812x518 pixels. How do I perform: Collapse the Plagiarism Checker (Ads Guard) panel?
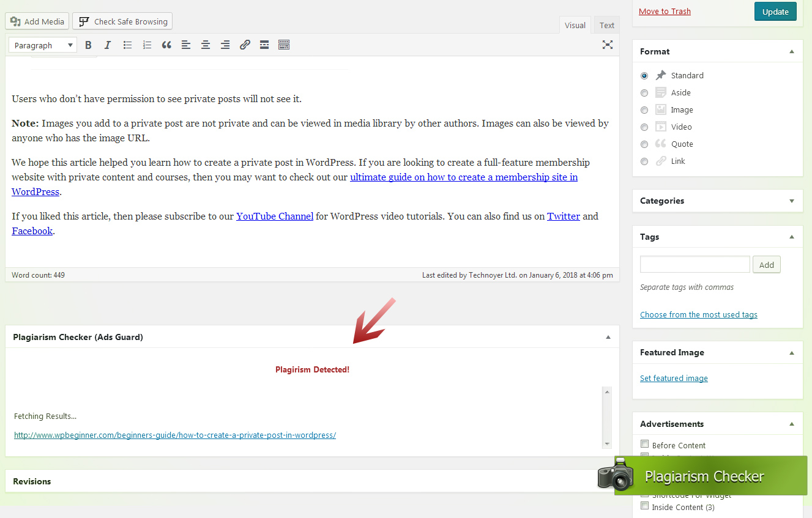pyautogui.click(x=608, y=337)
